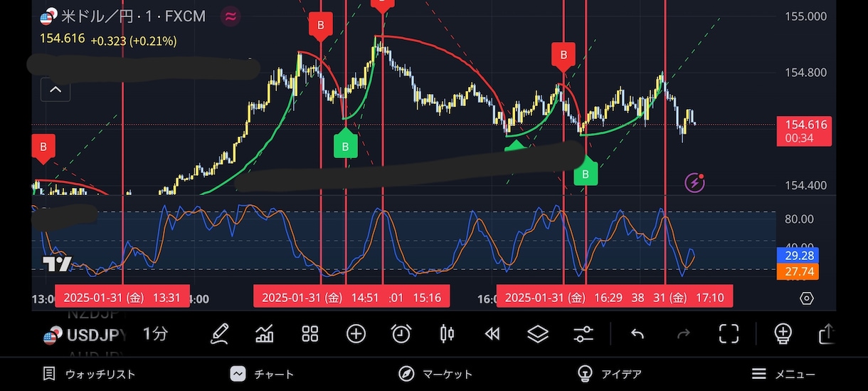Open the drawing tools pen icon
Viewport: 868px width, 391px height.
click(219, 333)
